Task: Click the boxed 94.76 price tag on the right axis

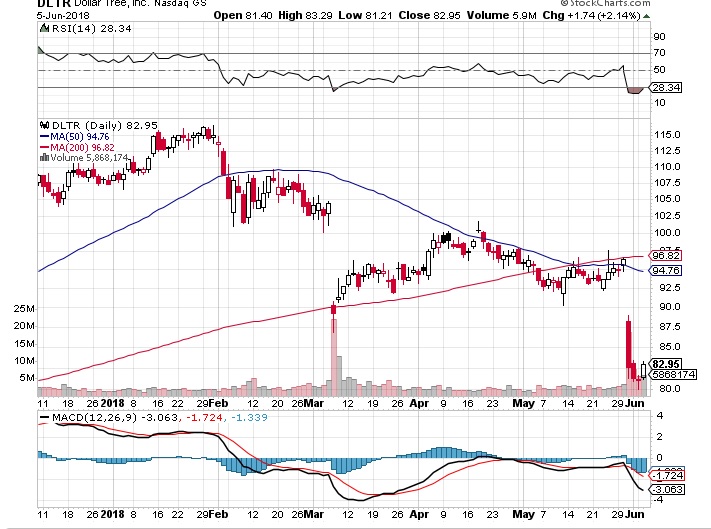Action: (x=666, y=271)
